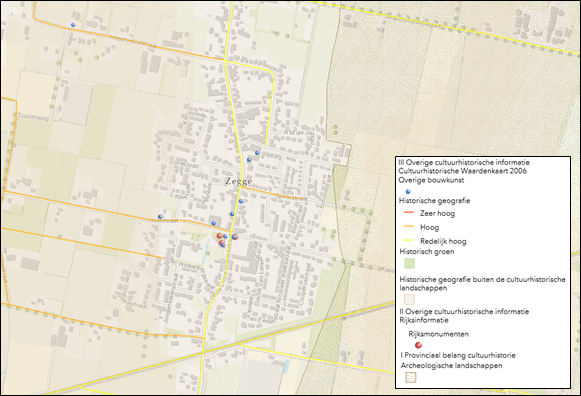This screenshot has width=581, height=396.
Task: Click 'Overige bouwkunst' legend label
Action: pos(431,180)
